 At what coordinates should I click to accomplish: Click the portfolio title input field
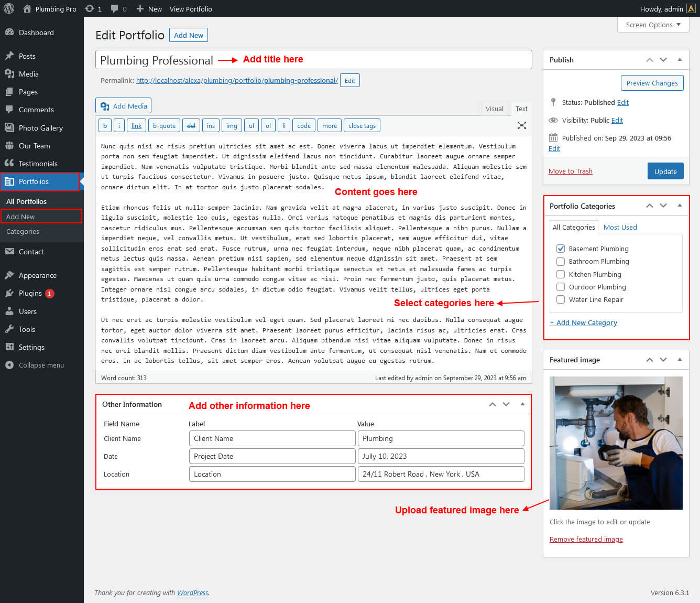click(x=313, y=60)
